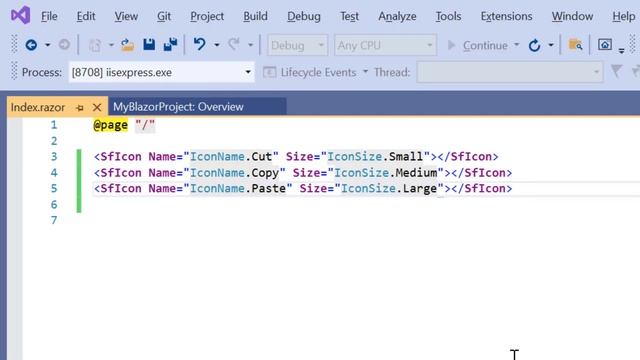
Task: Expand the Undo history dropdown arrow
Action: click(217, 45)
